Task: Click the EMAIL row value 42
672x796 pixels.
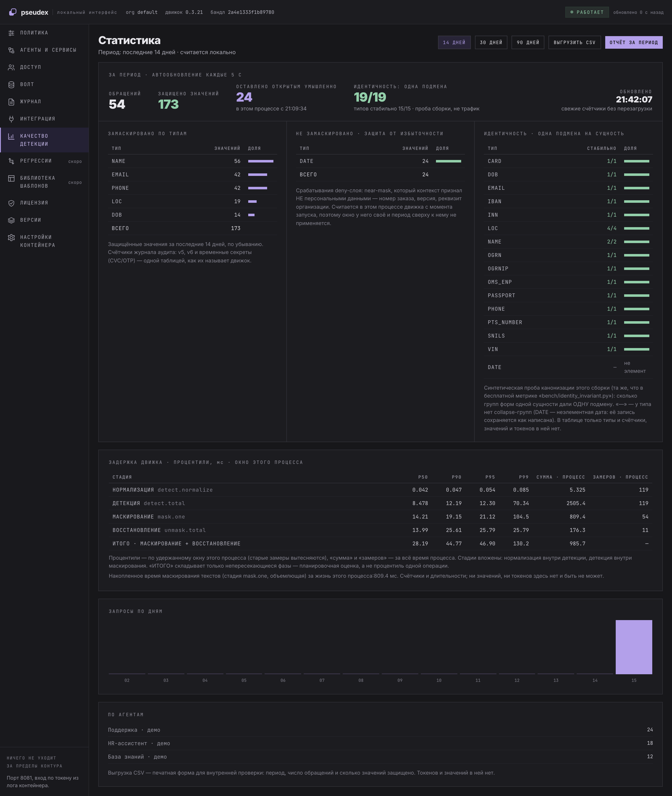Action: [237, 174]
